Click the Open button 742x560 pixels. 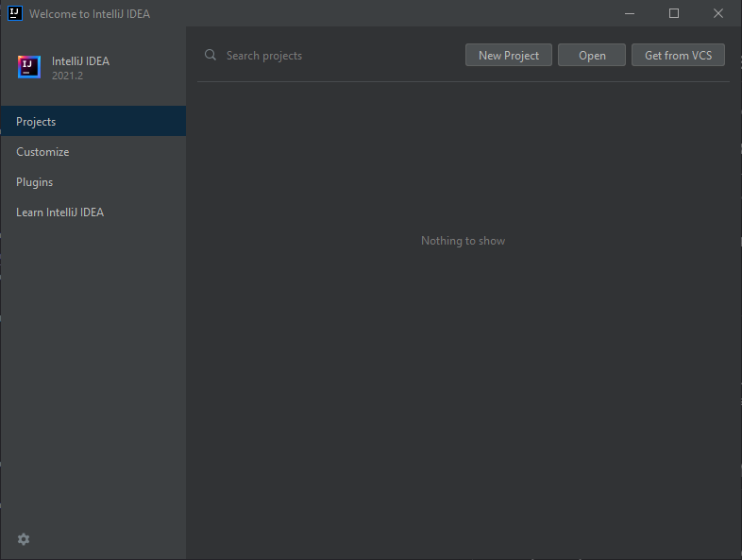click(592, 56)
